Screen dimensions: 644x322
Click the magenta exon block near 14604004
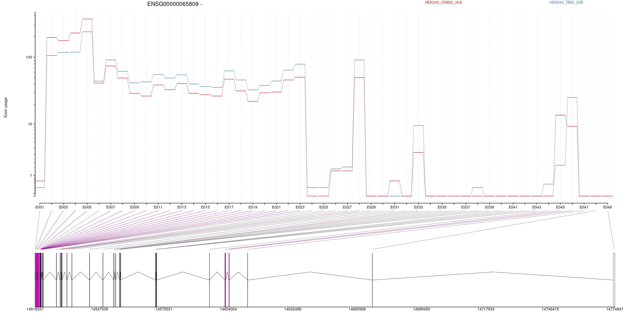[225, 280]
